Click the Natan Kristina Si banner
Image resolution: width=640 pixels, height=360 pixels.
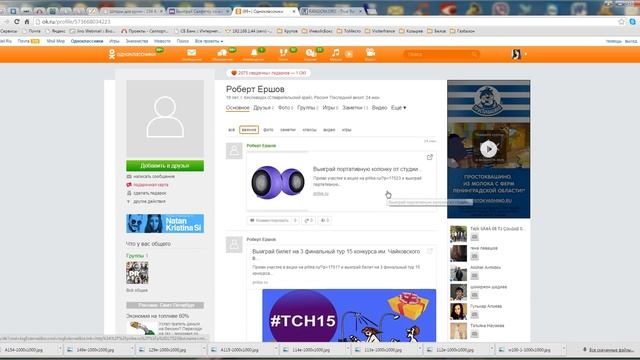165,224
